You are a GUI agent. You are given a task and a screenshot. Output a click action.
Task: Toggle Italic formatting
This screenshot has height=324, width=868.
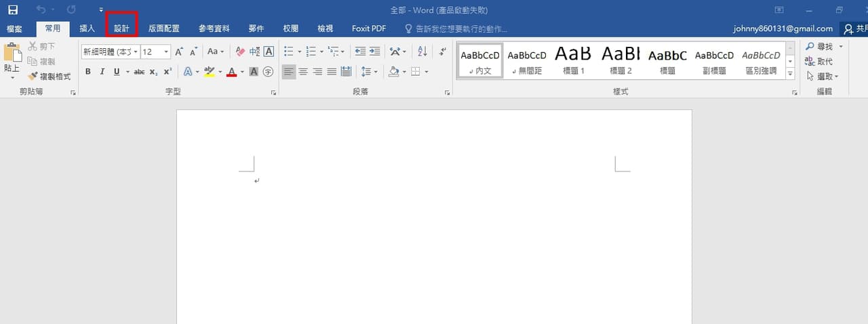point(102,71)
